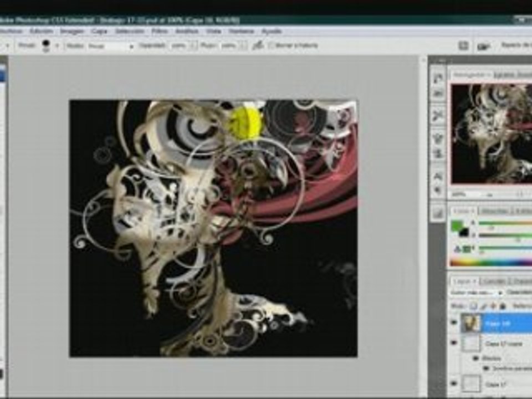Open the brush preset picker arrow
532x399 pixels.
pos(57,45)
